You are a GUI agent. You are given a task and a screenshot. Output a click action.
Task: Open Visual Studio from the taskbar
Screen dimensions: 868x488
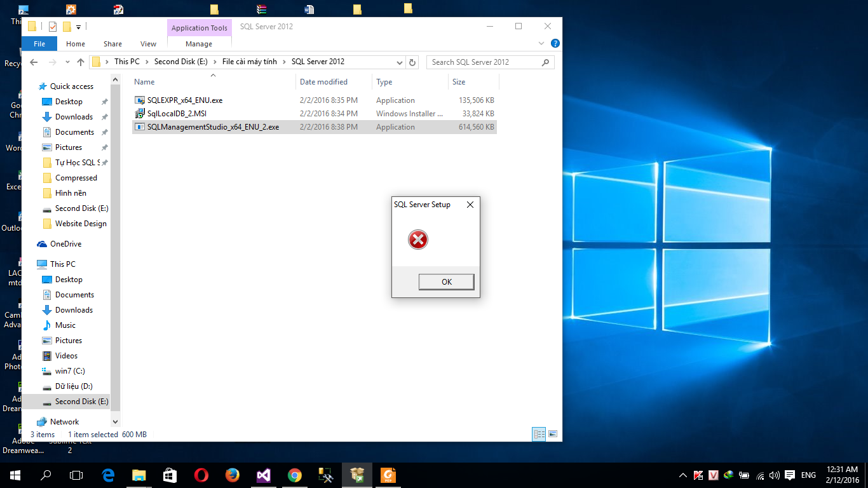click(x=263, y=475)
